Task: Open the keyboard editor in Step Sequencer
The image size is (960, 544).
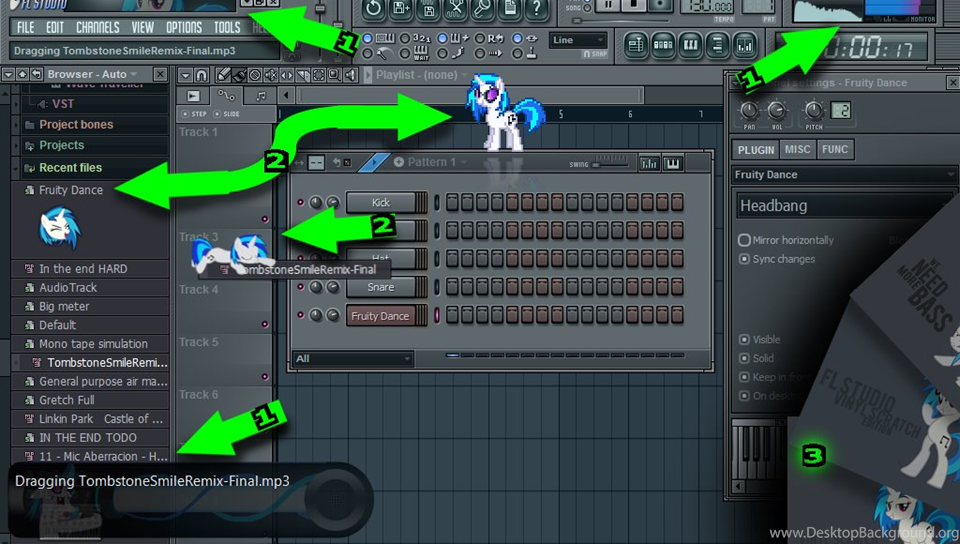Action: 672,163
